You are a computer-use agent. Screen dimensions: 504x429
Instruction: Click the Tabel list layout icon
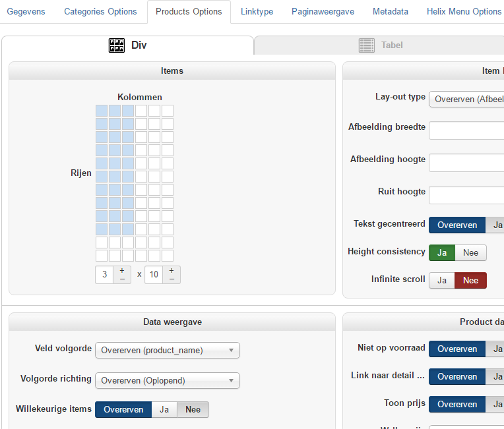(367, 45)
